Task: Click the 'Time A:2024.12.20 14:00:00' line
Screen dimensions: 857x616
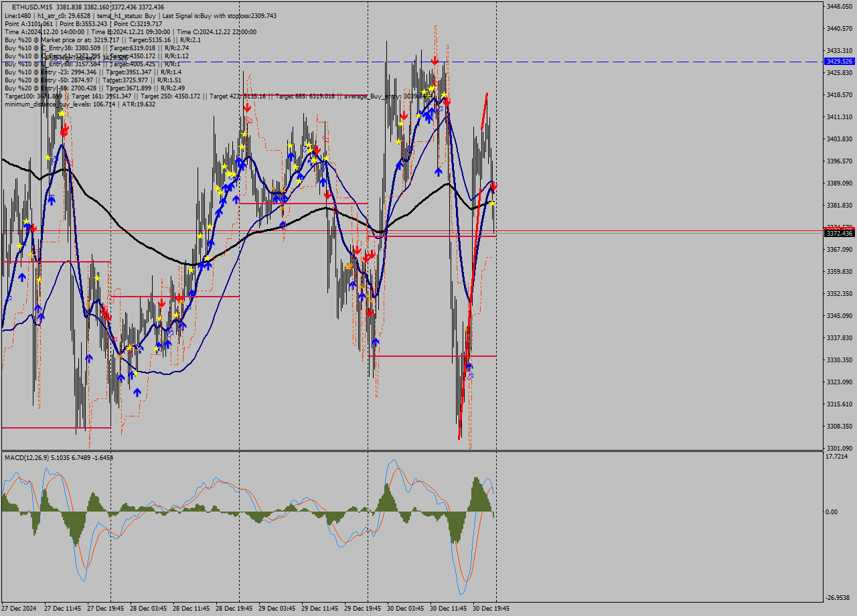Action: click(x=130, y=31)
